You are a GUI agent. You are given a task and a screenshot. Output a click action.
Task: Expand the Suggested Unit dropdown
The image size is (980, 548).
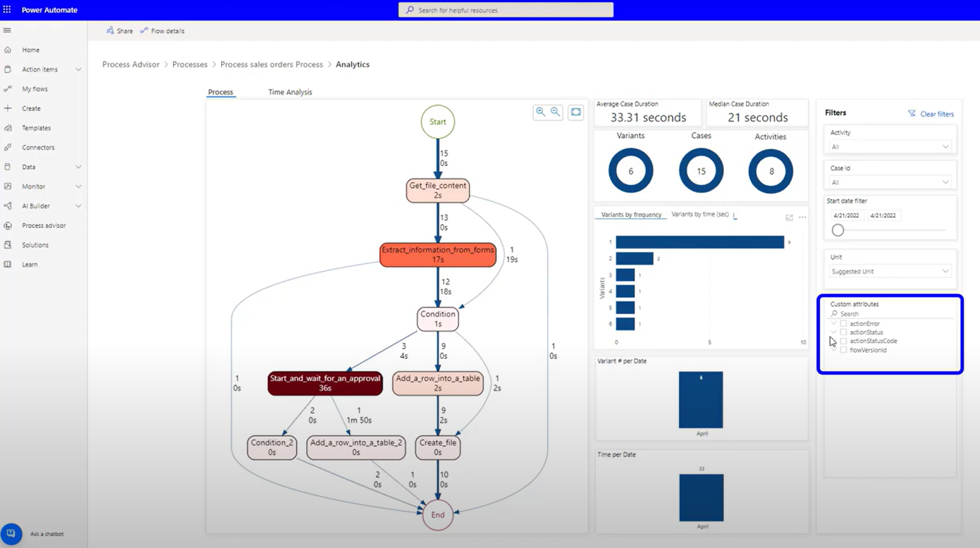pyautogui.click(x=889, y=271)
